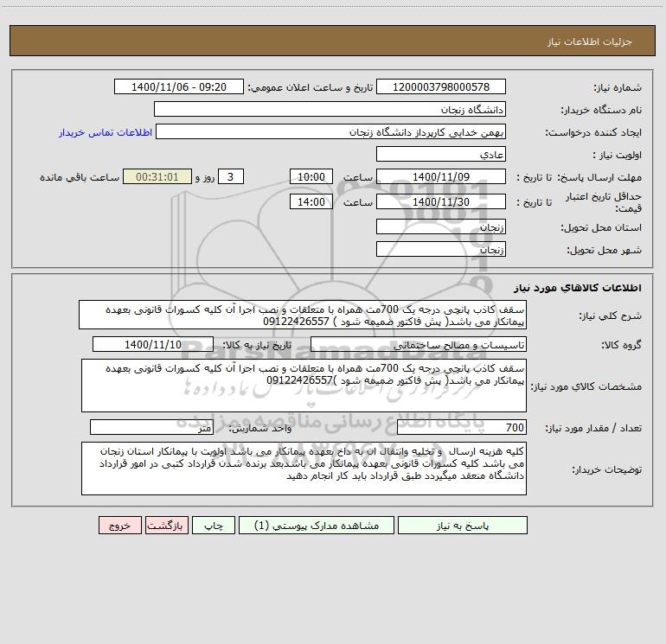Click the ایجاد کننده درخواست label

tap(593, 132)
